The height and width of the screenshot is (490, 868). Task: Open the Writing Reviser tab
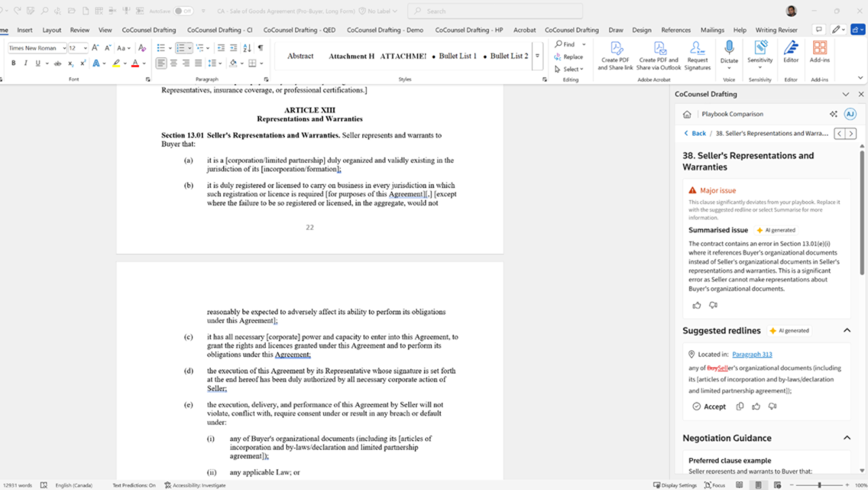776,30
